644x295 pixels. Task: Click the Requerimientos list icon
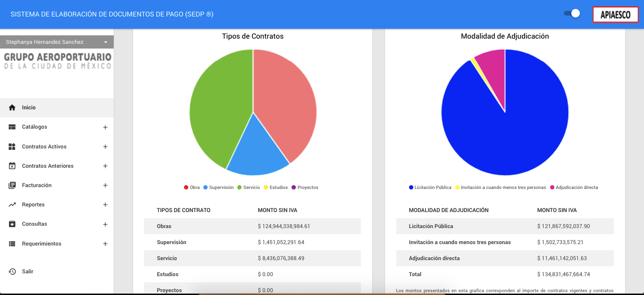[12, 244]
